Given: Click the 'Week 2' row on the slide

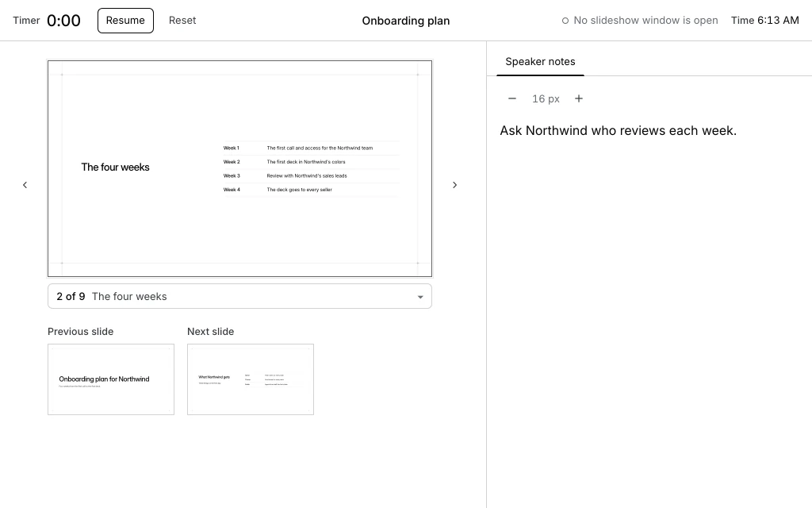Looking at the screenshot, I should [x=311, y=162].
